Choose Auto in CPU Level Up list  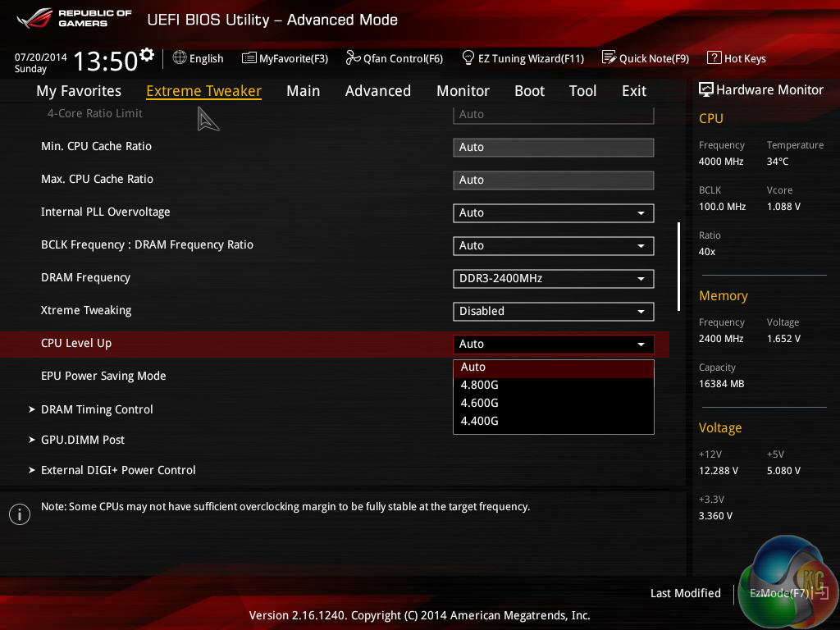click(554, 368)
